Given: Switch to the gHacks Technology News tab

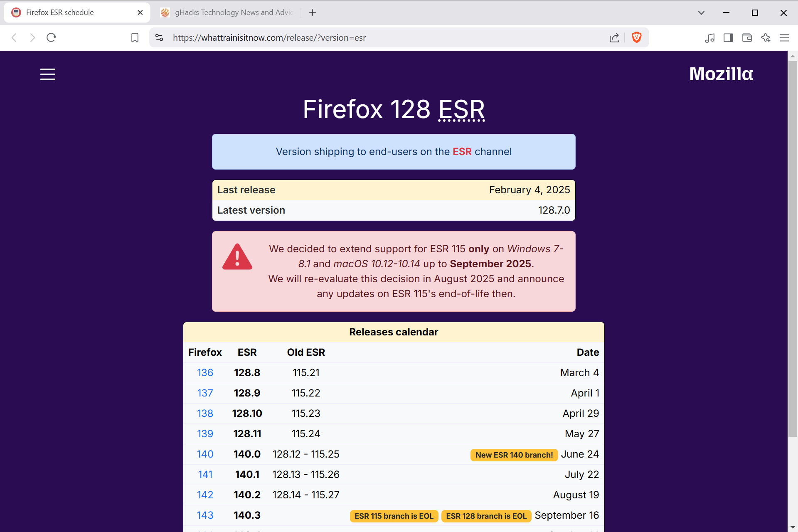Looking at the screenshot, I should click(227, 12).
